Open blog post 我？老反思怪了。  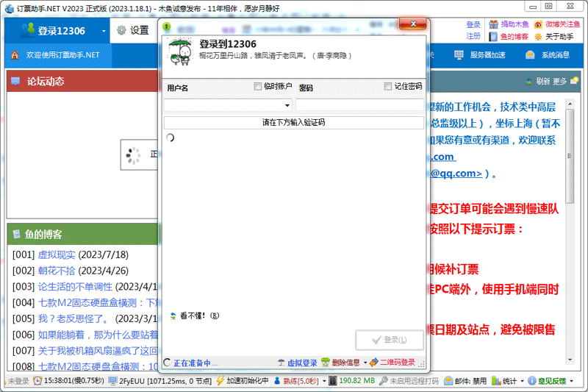73,318
